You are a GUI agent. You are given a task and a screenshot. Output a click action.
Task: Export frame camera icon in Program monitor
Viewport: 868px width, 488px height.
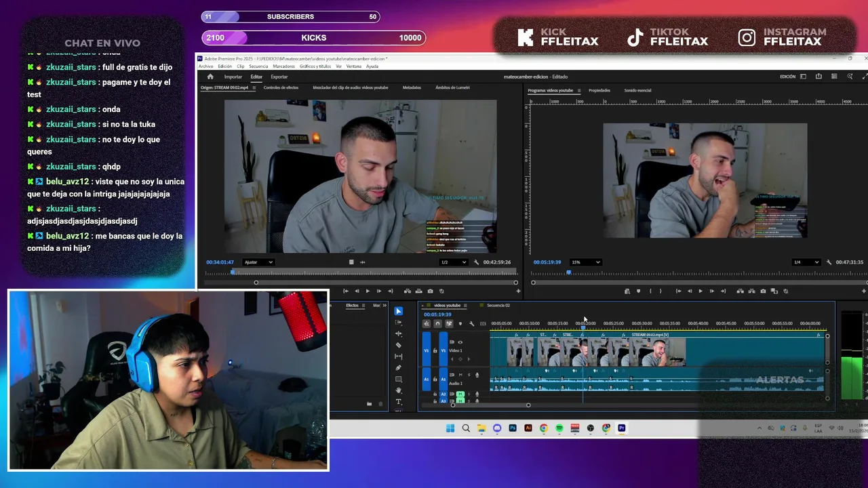[x=763, y=291]
